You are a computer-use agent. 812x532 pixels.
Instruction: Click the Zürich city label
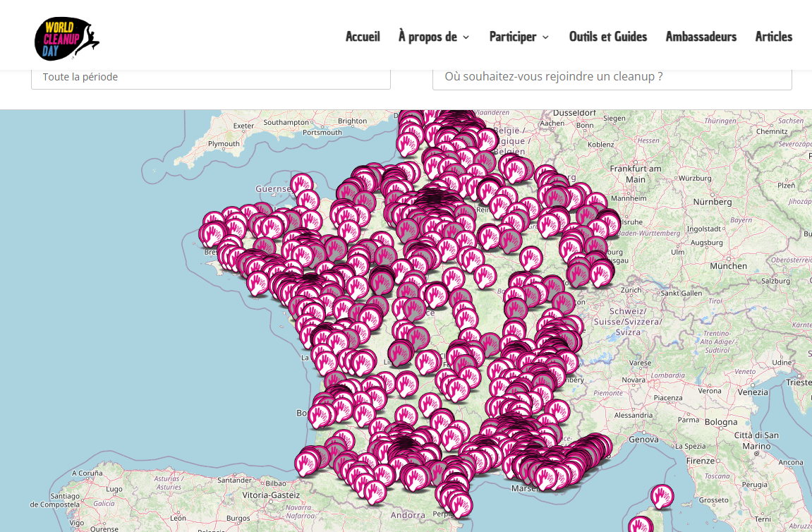click(631, 290)
